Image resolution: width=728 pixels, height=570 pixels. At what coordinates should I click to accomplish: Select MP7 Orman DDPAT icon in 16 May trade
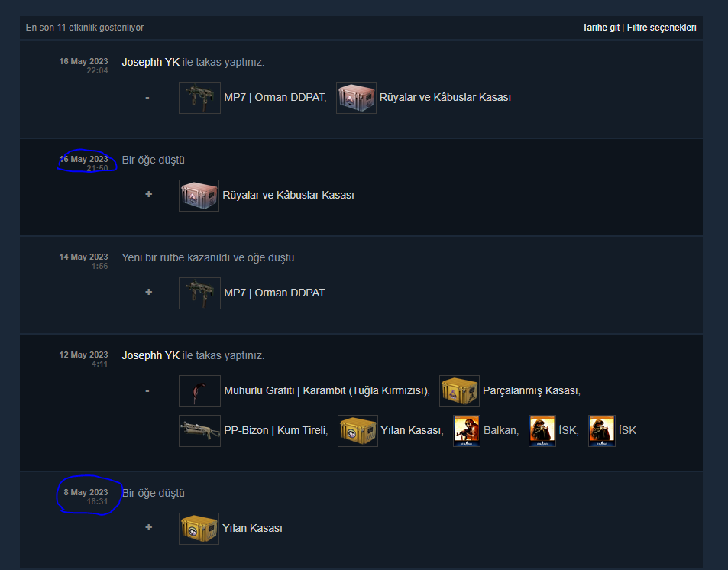(199, 98)
